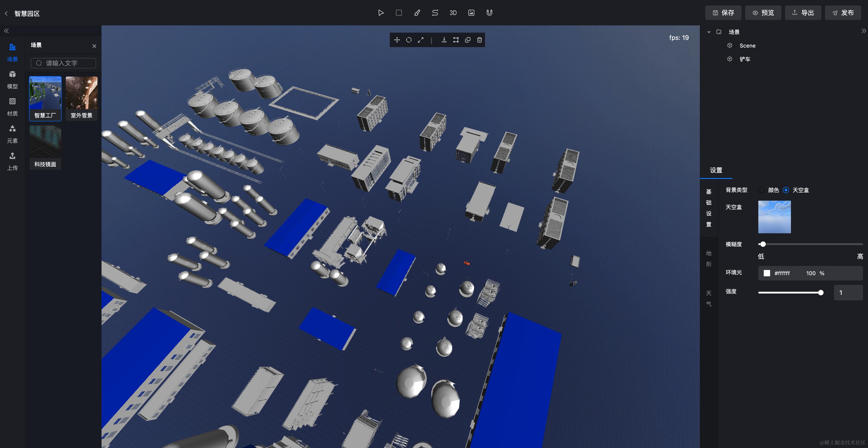The width and height of the screenshot is (868, 448).
Task: Activate the rotate gizmo tool
Action: tap(409, 40)
